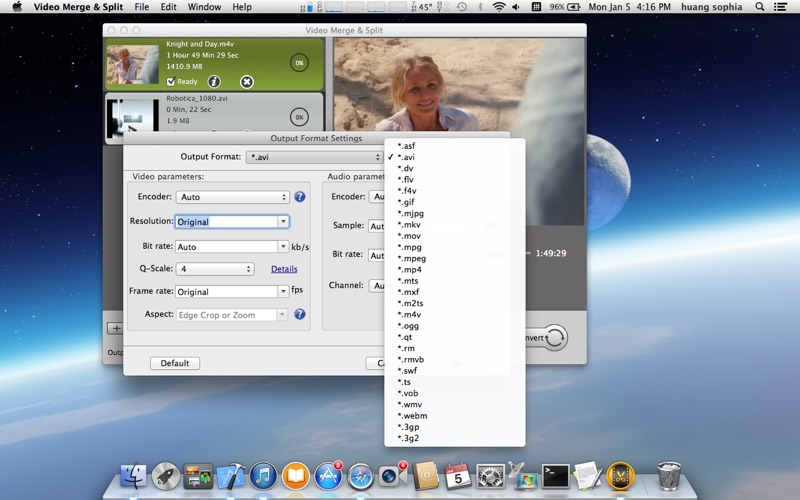The height and width of the screenshot is (500, 800).
Task: Choose *.3gp from the format list
Action: (455, 427)
